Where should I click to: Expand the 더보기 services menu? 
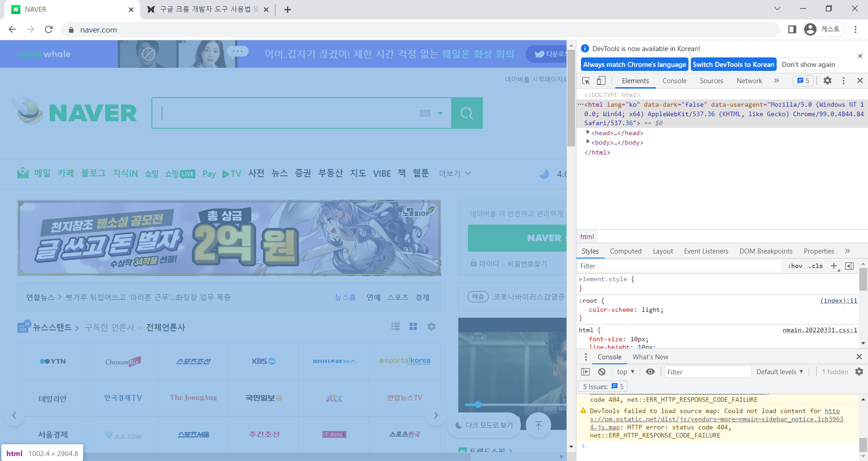tap(455, 174)
